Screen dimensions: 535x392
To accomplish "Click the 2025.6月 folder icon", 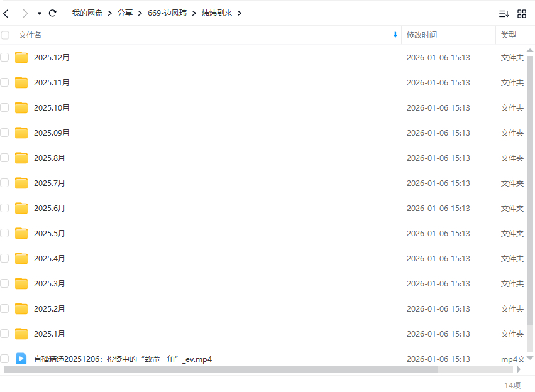I will (x=21, y=209).
